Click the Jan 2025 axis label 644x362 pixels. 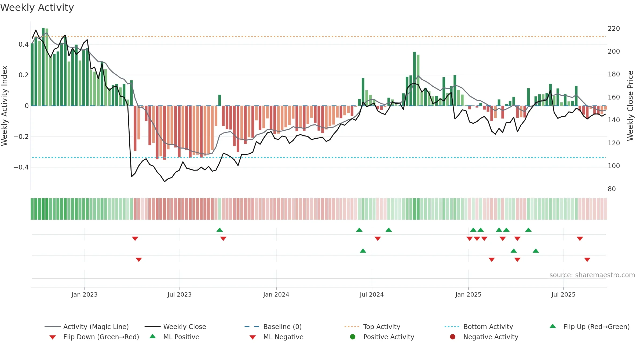468,295
